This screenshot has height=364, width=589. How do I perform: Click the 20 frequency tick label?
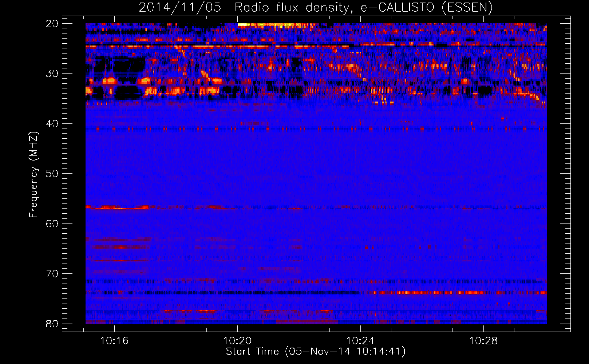pyautogui.click(x=52, y=24)
